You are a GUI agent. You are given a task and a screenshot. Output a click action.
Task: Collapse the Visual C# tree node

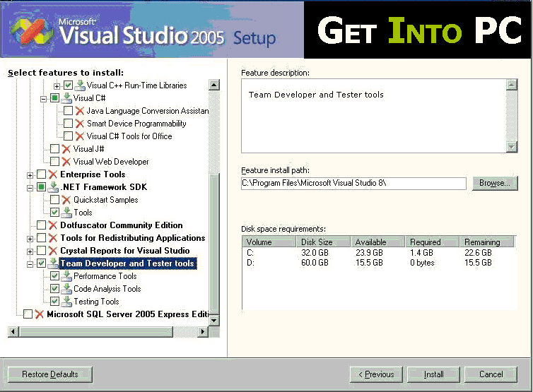click(44, 99)
